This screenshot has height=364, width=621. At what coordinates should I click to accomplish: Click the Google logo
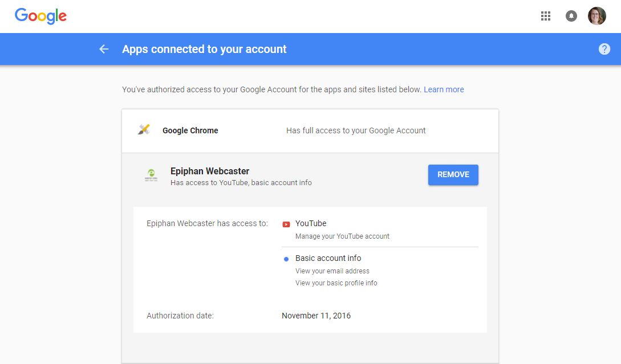(40, 16)
